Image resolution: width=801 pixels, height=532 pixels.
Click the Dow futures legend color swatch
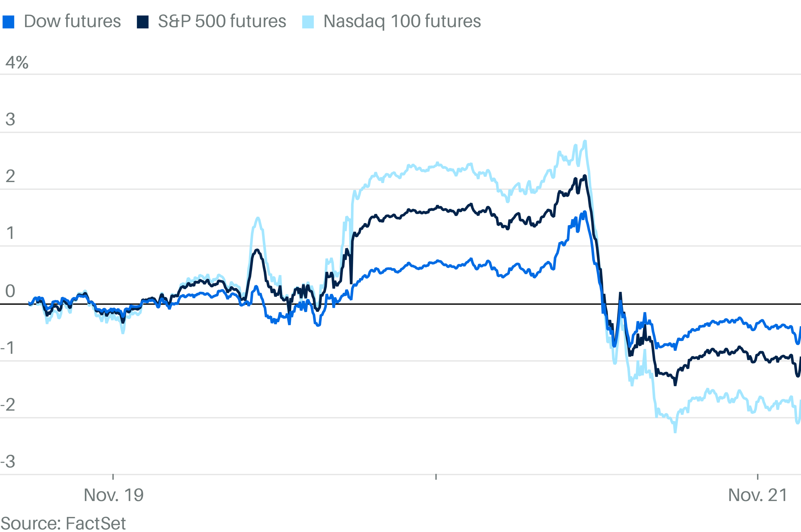click(x=8, y=22)
